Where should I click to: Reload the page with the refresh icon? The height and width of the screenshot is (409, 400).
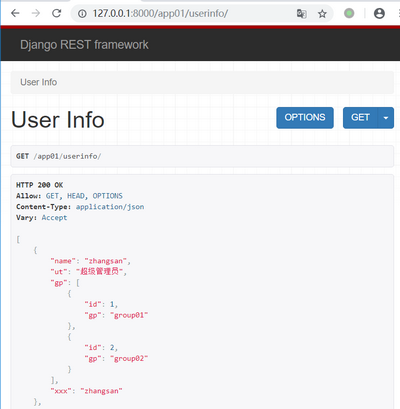pyautogui.click(x=56, y=13)
